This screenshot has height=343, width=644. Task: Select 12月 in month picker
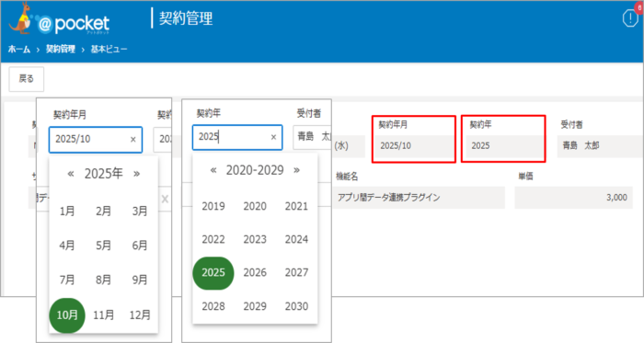point(140,315)
